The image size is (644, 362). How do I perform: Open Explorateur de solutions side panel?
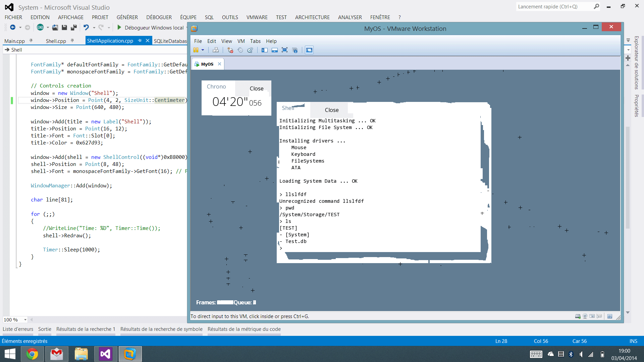636,63
